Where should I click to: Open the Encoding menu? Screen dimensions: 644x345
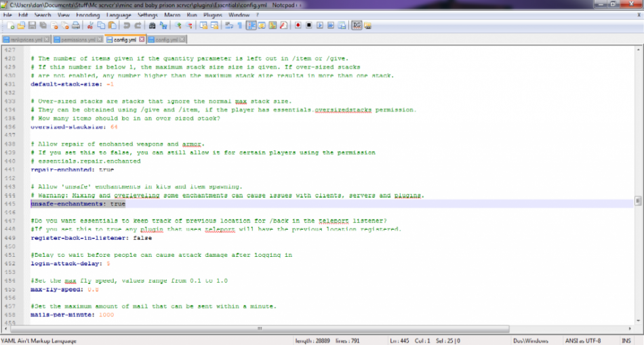(x=87, y=15)
